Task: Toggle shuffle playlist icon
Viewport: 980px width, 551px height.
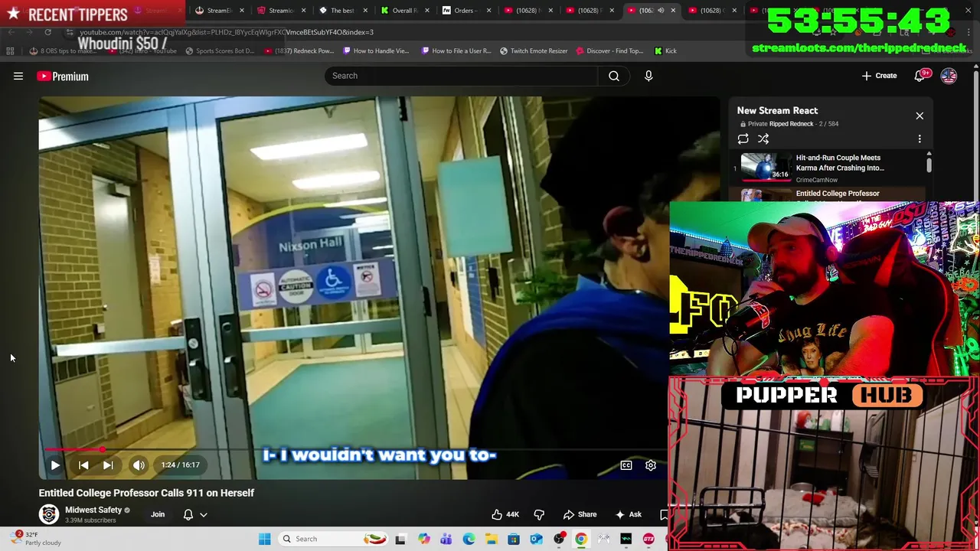Action: tap(763, 139)
